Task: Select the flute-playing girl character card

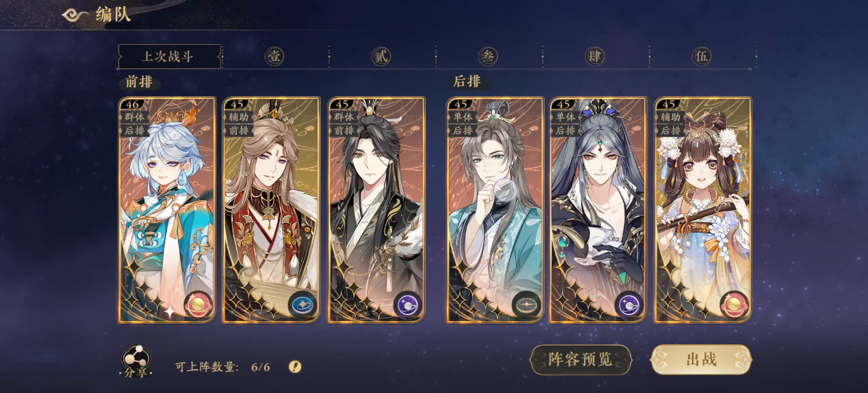Action: coord(703,209)
